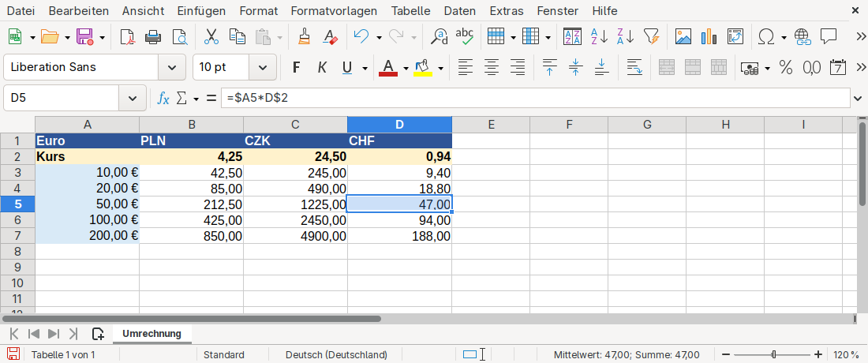
Task: Center cell text horizontally
Action: pos(492,68)
